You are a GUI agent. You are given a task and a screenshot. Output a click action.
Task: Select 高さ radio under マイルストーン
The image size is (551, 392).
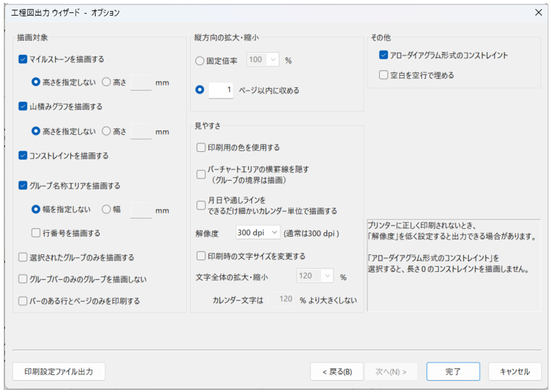tap(106, 82)
